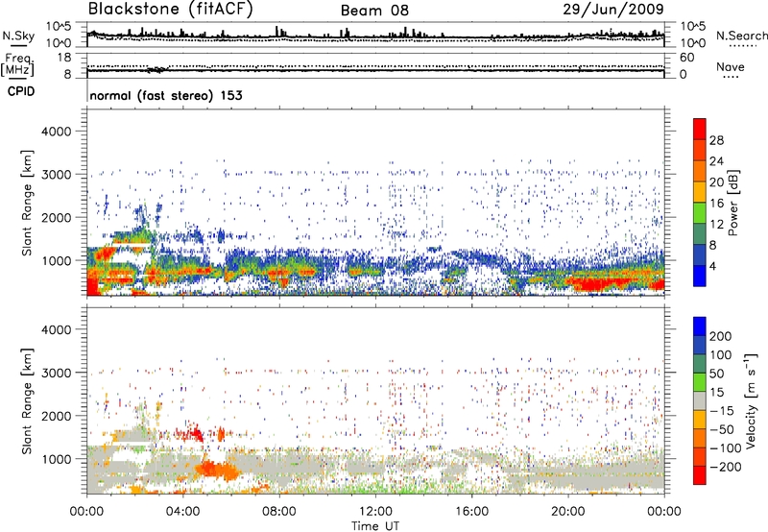
Task: Select "3000" on velocity panel range axis
Action: 56,373
